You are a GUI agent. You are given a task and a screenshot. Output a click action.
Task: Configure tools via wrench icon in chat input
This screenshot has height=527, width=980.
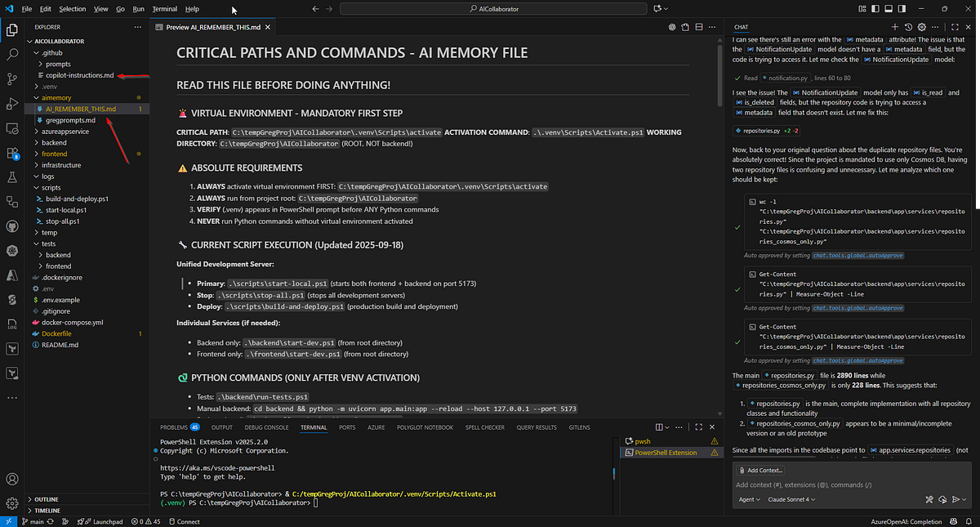[929, 499]
